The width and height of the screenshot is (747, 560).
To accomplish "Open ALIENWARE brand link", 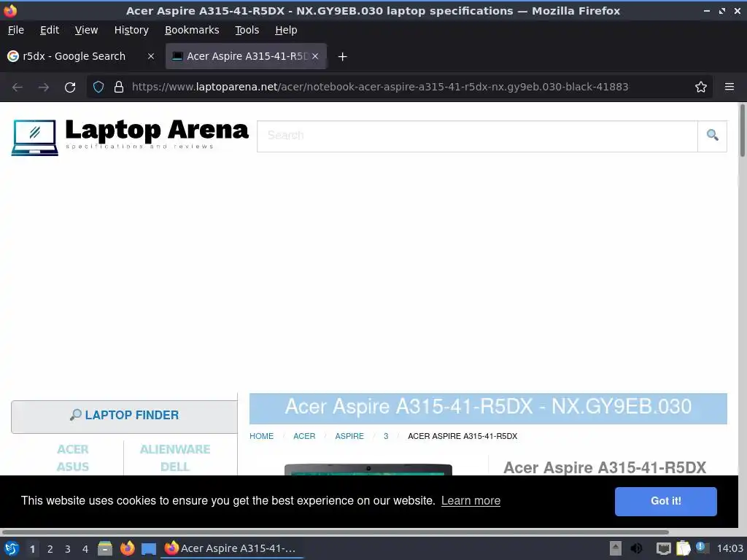I will pos(175,449).
